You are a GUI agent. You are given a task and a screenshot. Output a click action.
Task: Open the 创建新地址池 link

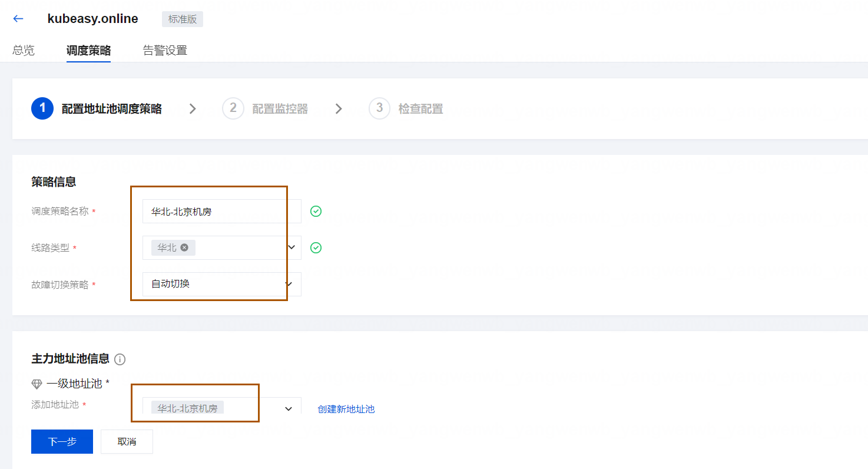point(346,409)
